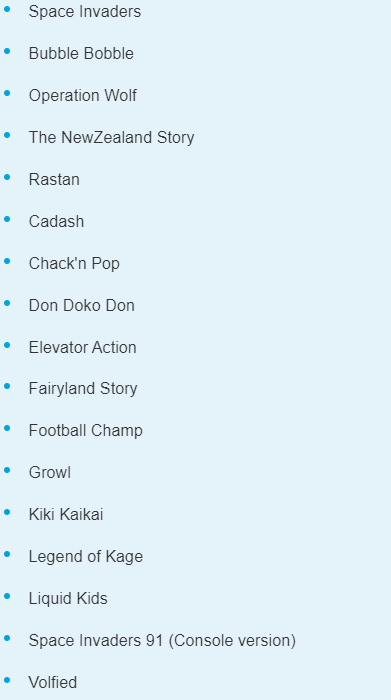Click on Operation Wolf in the list
The image size is (391, 700).
(83, 96)
